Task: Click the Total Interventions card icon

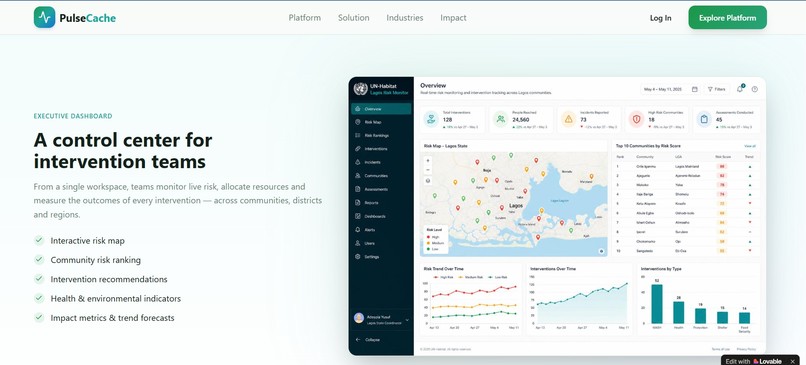Action: click(431, 120)
